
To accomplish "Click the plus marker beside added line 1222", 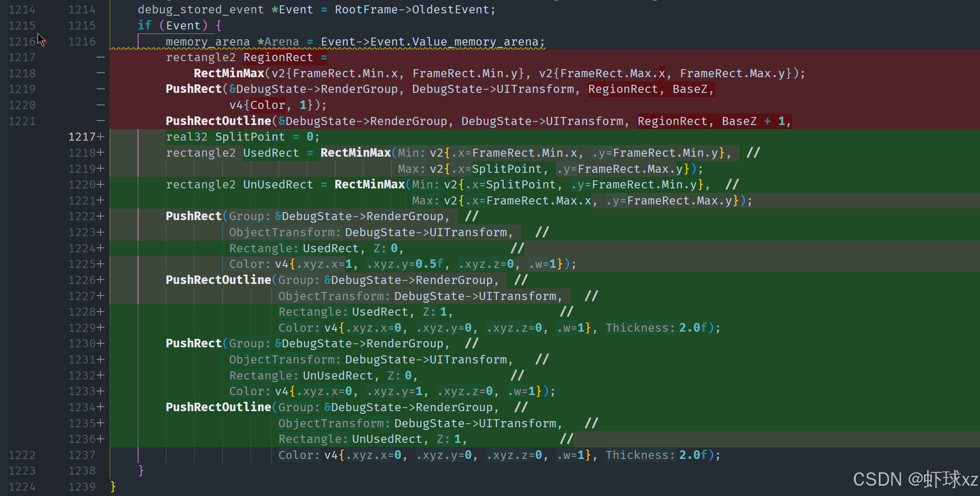I will click(x=101, y=216).
